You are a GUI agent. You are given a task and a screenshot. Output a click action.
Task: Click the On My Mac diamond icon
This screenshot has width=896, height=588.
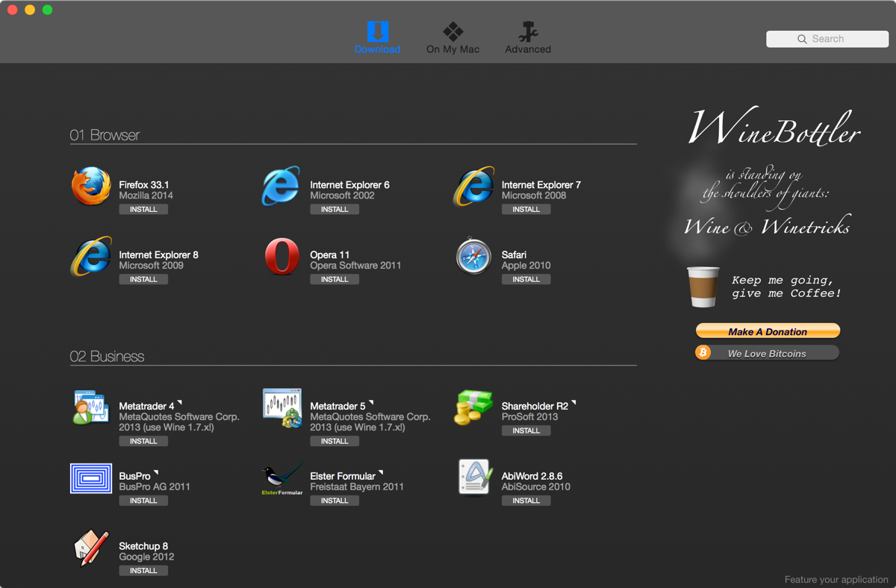[453, 31]
